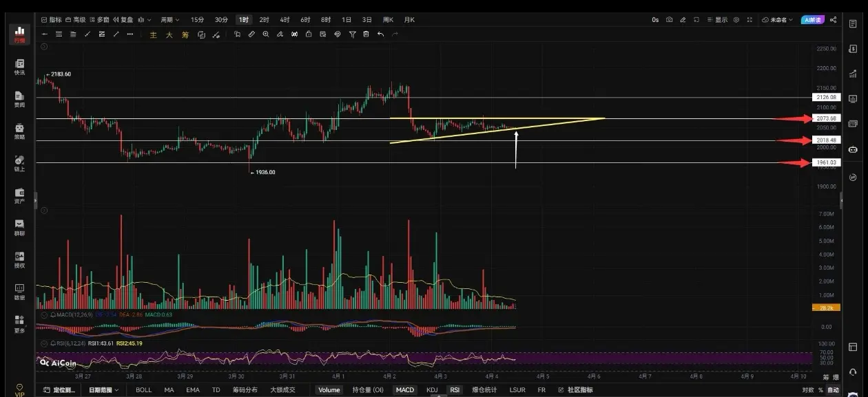Viewport: 868px width, 397px height.
Task: Switch to the 周K timeframe
Action: (x=388, y=20)
